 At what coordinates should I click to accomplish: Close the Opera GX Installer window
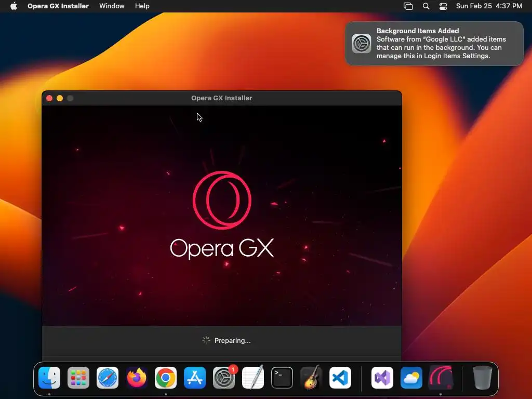[x=49, y=98]
